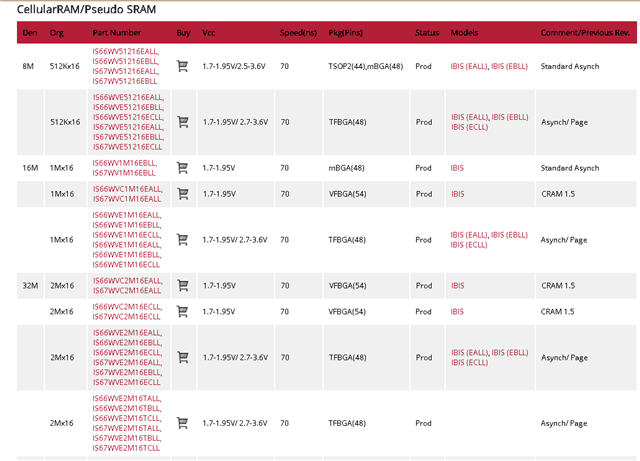Click buy cart next to IS66WVC1M16EALL
This screenshot has height=461, width=640.
(183, 194)
